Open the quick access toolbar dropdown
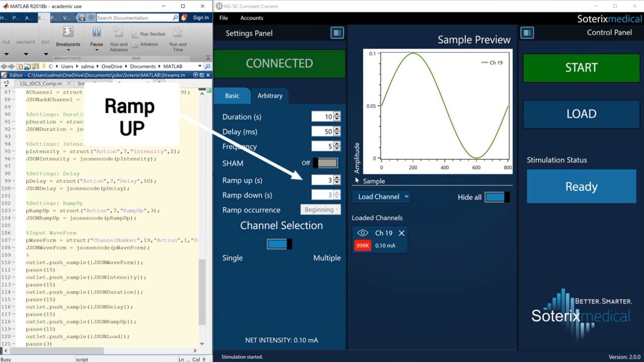Image resolution: width=644 pixels, height=362 pixels. (x=92, y=18)
